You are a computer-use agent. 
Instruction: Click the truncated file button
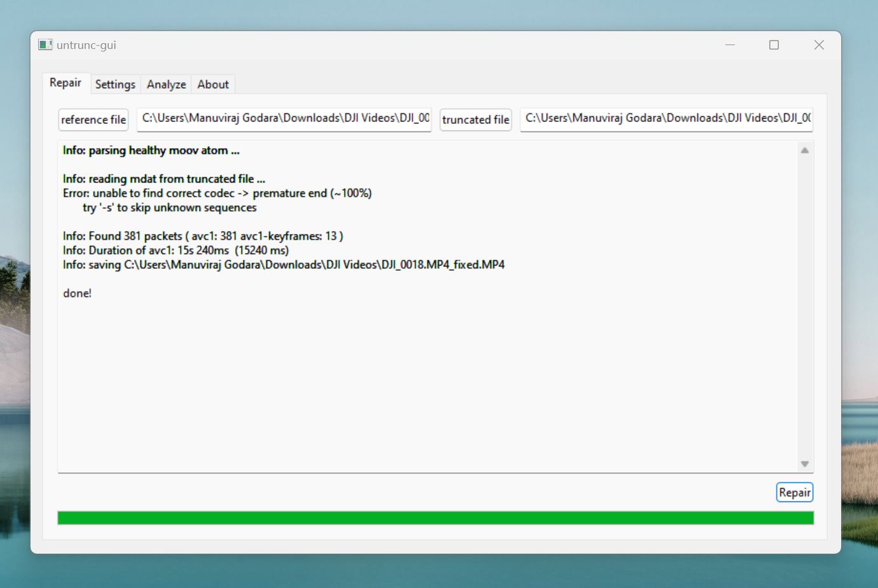(476, 120)
